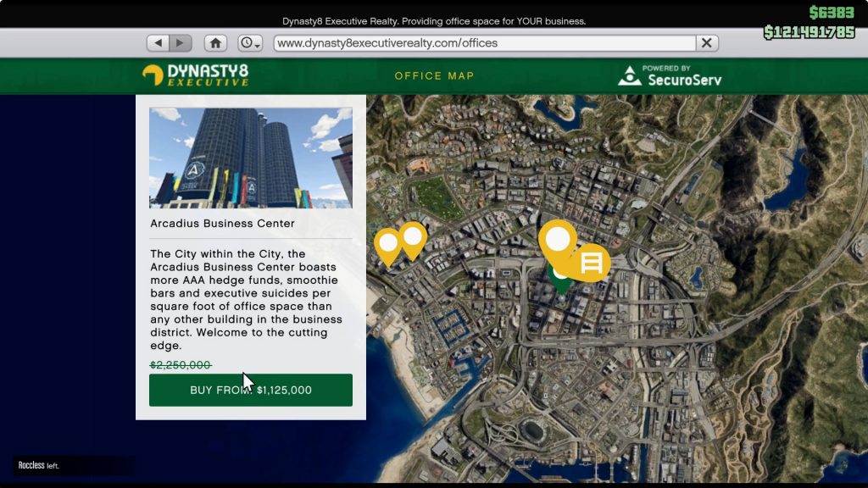Click the crossed-out $2,250,000 price
868x488 pixels.
coord(181,365)
